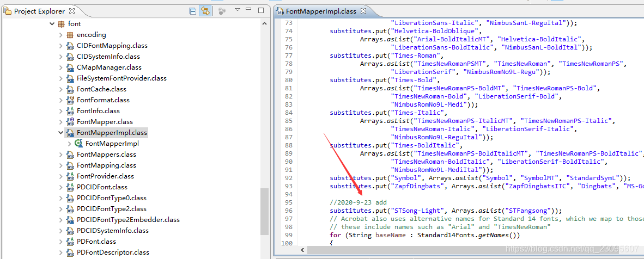Click the PDCIDFont.class file icon
This screenshot has width=644, height=259.
click(x=70, y=187)
